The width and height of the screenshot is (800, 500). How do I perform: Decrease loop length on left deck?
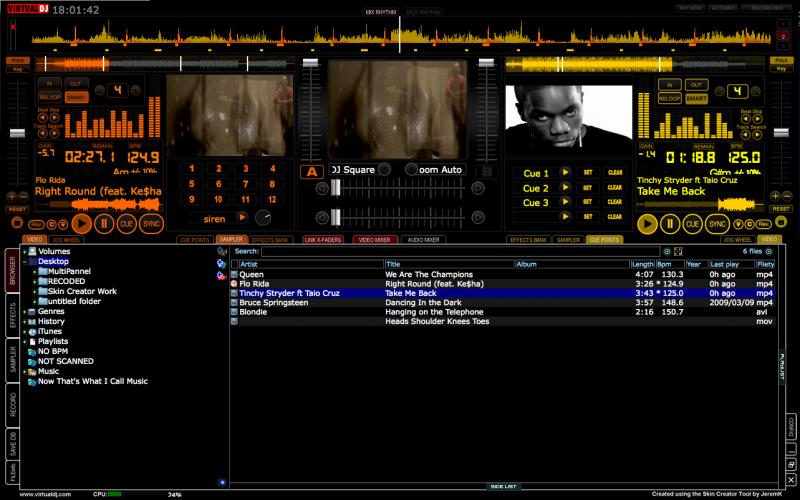click(100, 90)
